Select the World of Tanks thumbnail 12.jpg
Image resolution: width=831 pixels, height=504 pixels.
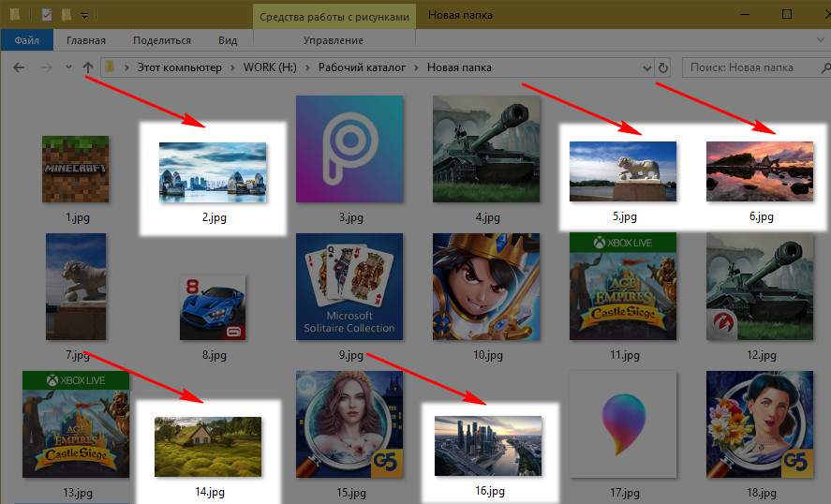click(x=760, y=286)
